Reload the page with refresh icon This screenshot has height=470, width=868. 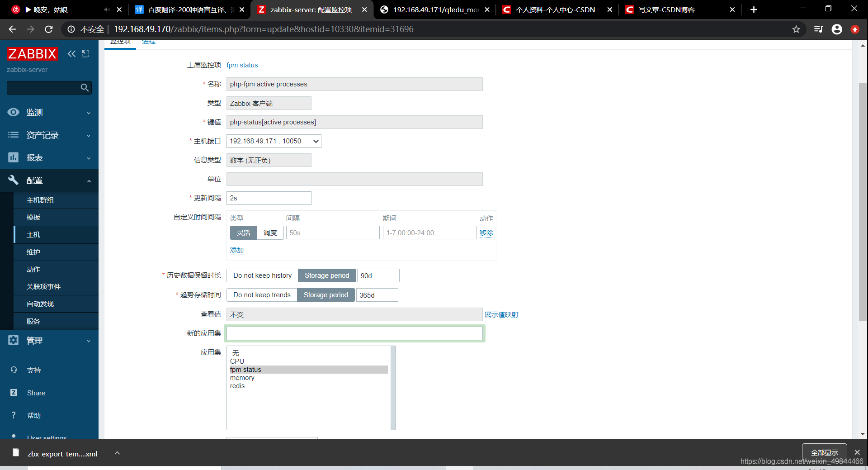[x=49, y=29]
